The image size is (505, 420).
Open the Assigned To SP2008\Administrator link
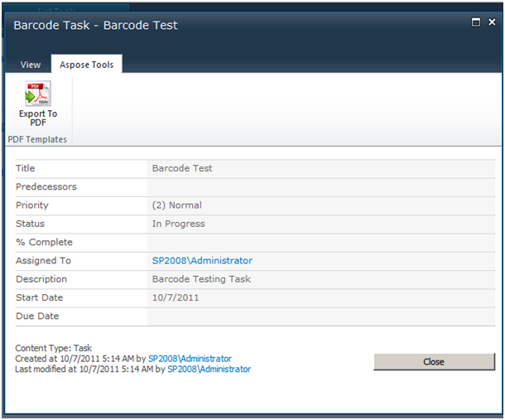pyautogui.click(x=202, y=260)
